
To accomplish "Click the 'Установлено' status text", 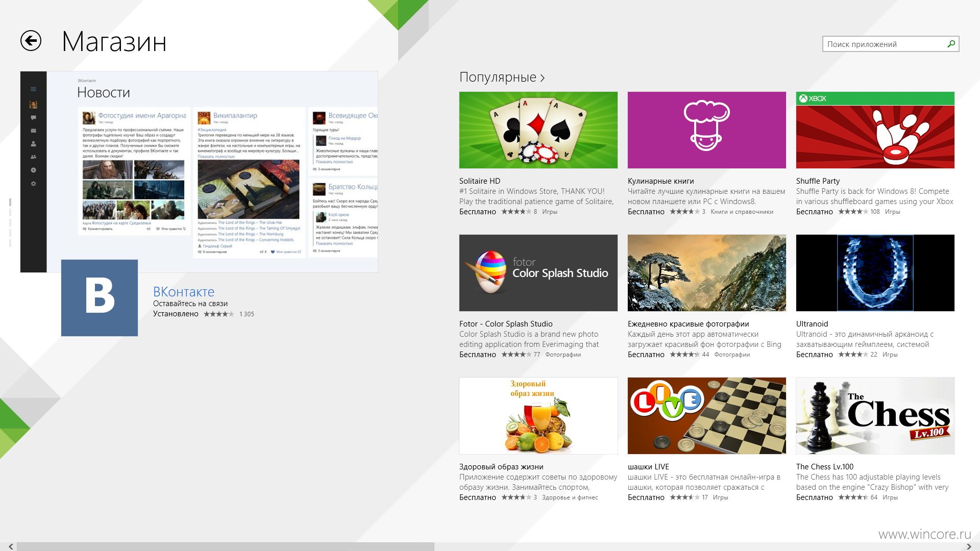I will 176,314.
